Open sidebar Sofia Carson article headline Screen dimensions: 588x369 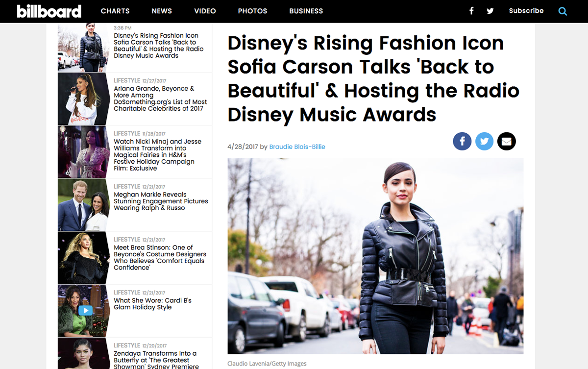[158, 46]
